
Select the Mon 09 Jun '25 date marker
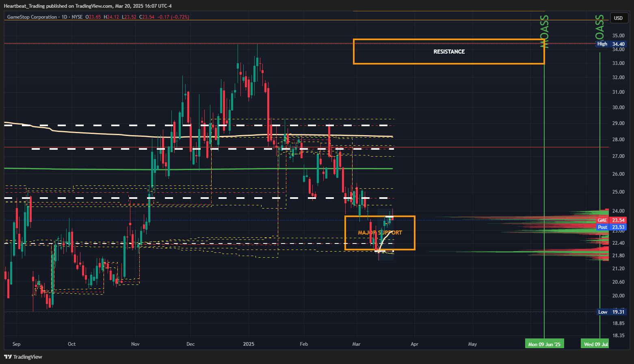[544, 344]
